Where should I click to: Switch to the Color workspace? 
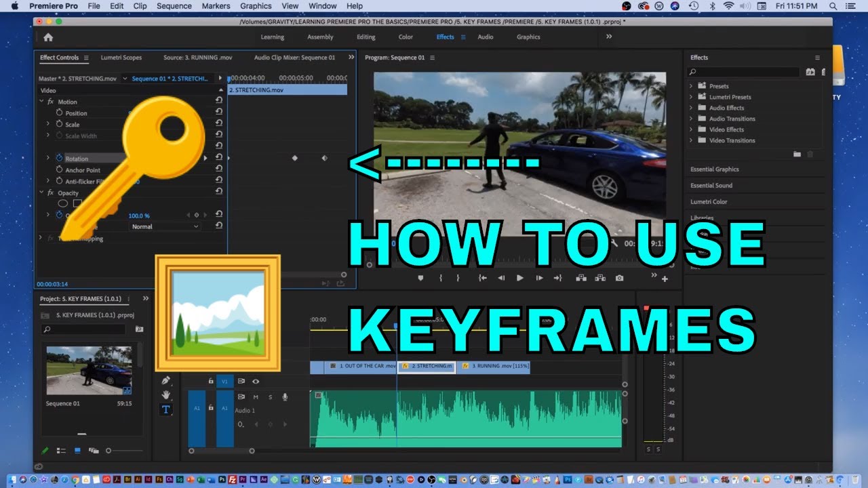[406, 37]
